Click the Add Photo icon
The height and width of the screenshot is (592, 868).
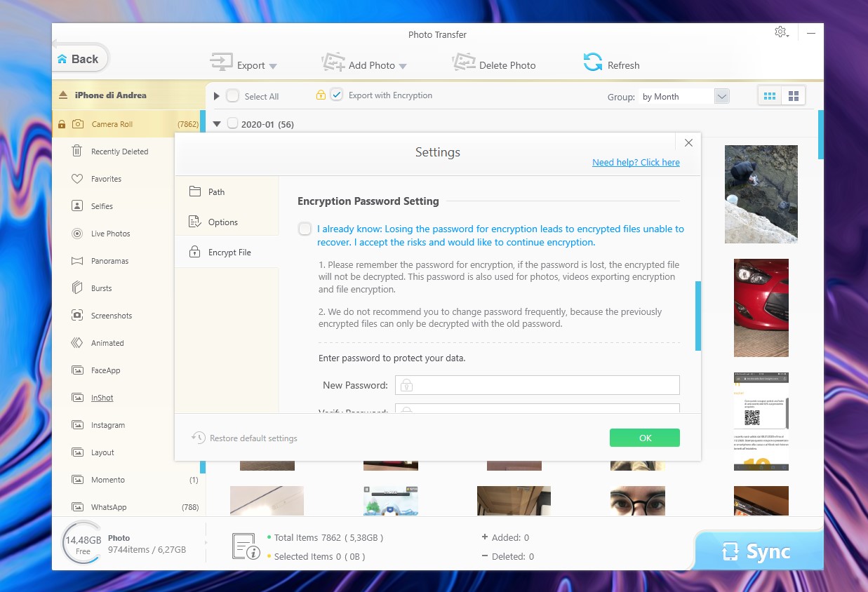click(333, 62)
